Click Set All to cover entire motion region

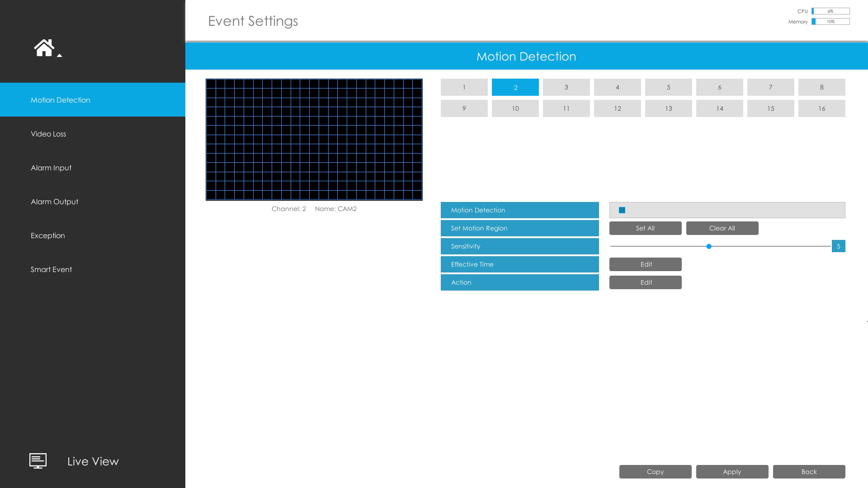pyautogui.click(x=646, y=228)
